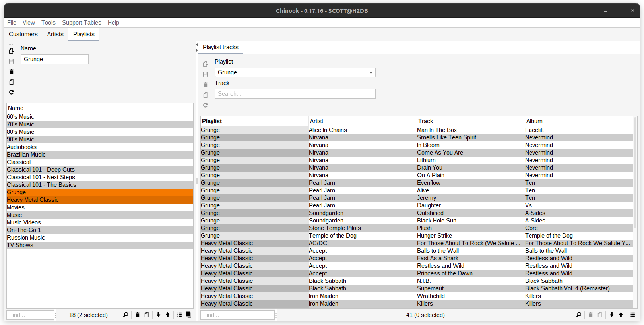644x325 pixels.
Task: Select the 60's Music playlist row
Action: [100, 117]
